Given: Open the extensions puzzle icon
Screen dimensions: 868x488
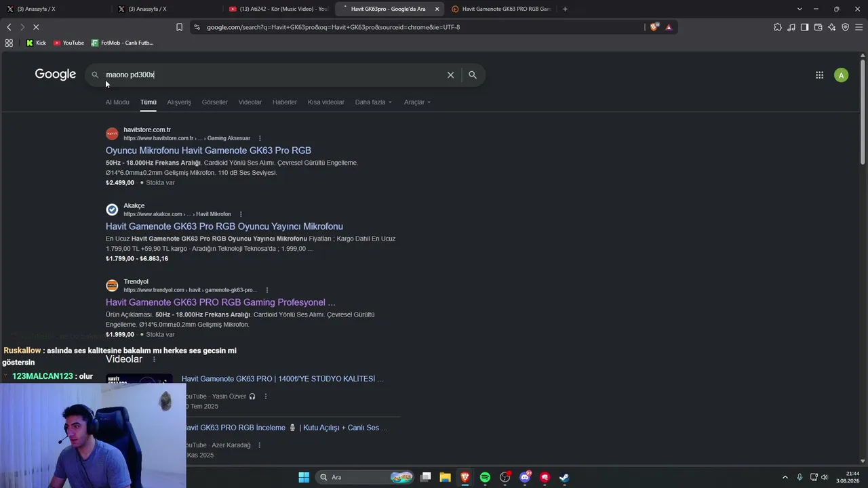Looking at the screenshot, I should point(777,27).
